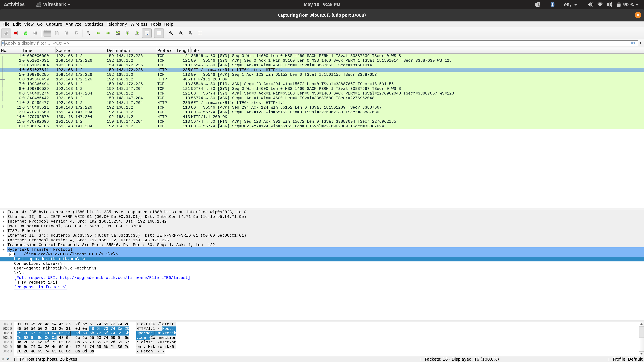The width and height of the screenshot is (644, 362).
Task: Select packet 11 GET request row
Action: click(x=322, y=103)
